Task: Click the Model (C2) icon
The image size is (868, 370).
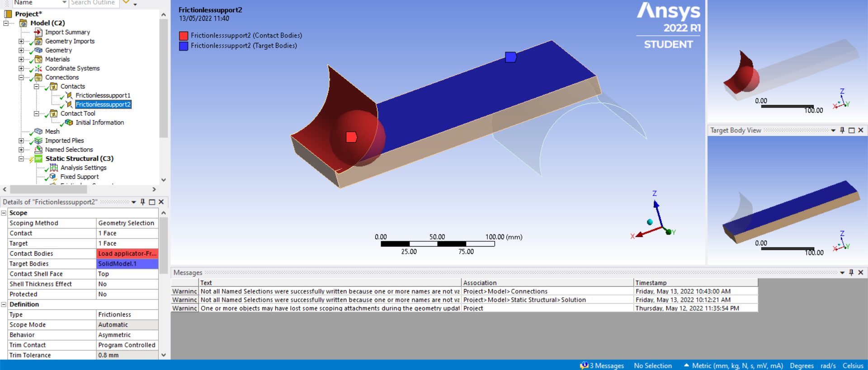Action: coord(23,23)
